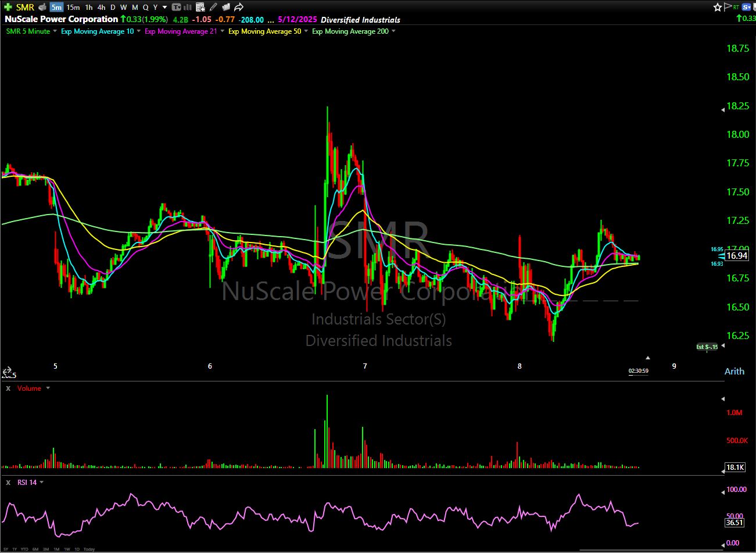Switch to 5m timeframe
756x553 pixels.
(56, 8)
